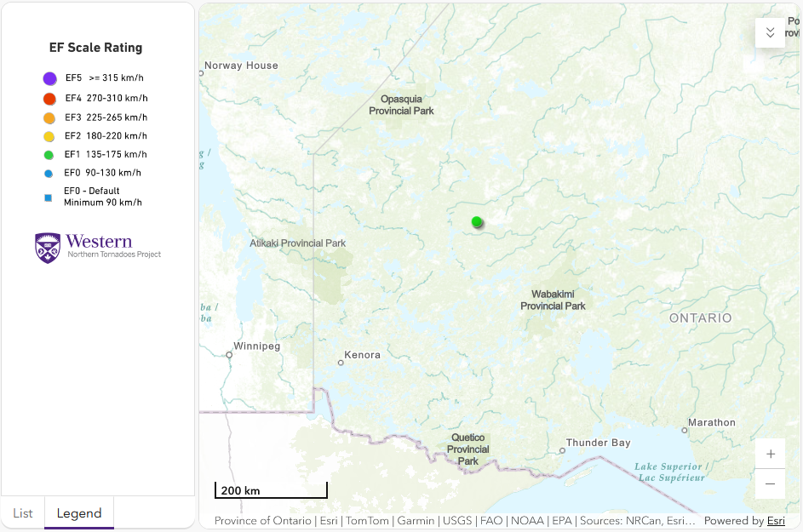Click the orange EF3 legend symbol
This screenshot has height=532, width=803.
49,117
